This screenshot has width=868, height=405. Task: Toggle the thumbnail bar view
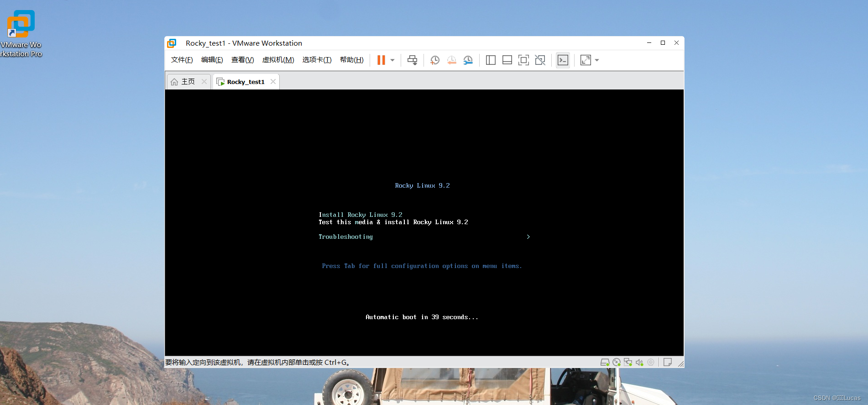tap(507, 60)
